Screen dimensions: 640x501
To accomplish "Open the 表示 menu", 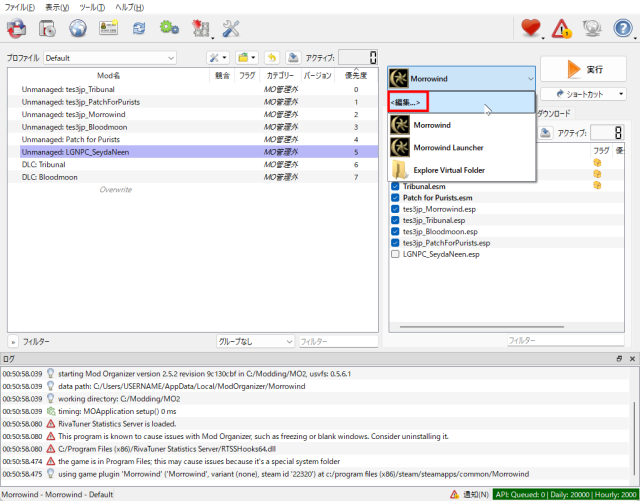I will click(57, 7).
